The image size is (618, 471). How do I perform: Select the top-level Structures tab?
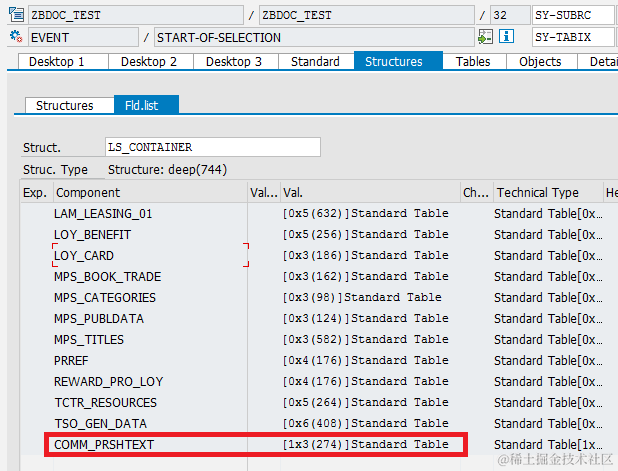(x=398, y=61)
